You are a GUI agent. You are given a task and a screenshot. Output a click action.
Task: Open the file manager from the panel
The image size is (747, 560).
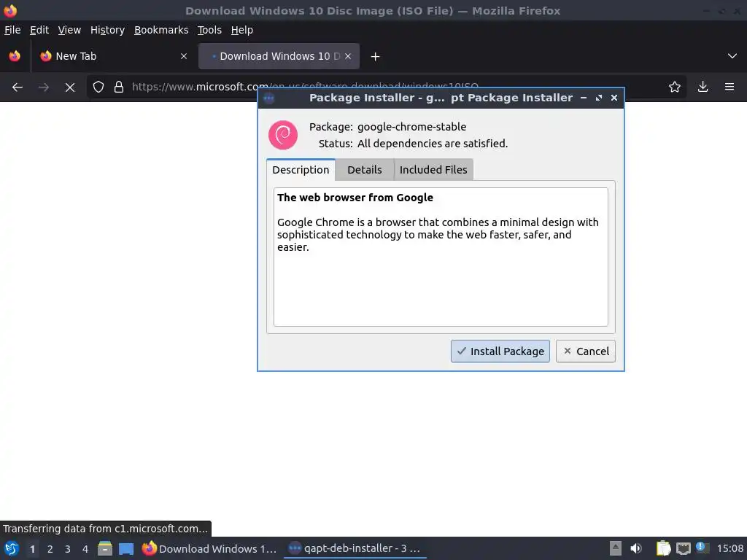tap(105, 548)
